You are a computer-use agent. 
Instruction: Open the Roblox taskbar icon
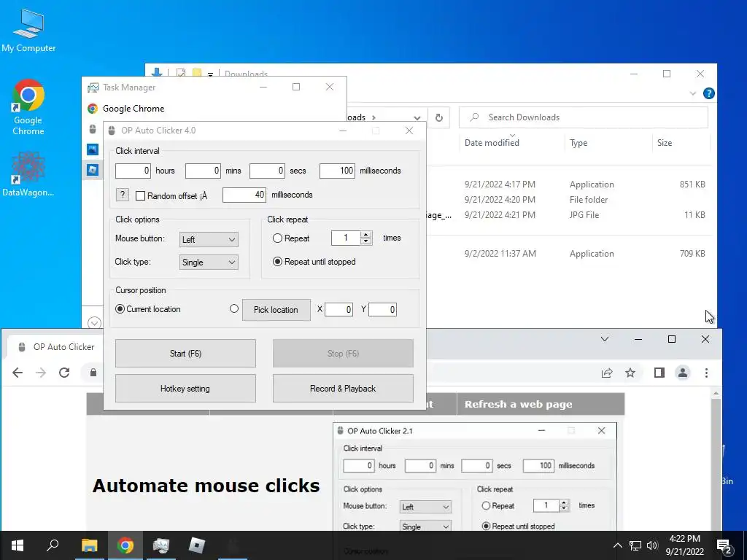197,545
